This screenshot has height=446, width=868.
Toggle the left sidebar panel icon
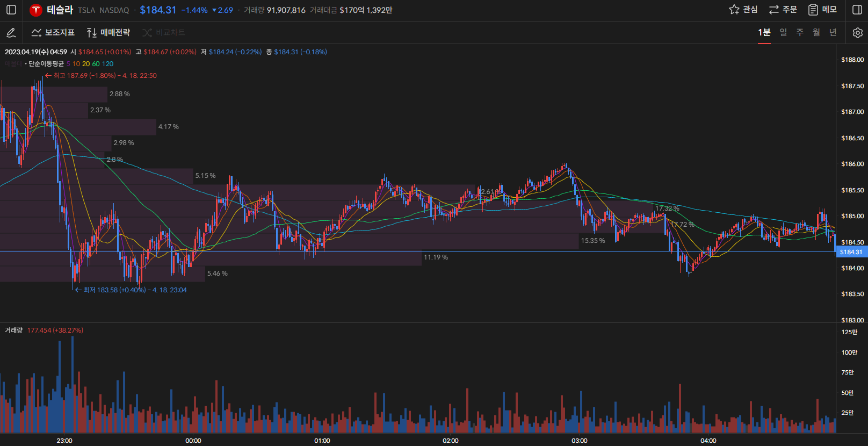[x=11, y=10]
